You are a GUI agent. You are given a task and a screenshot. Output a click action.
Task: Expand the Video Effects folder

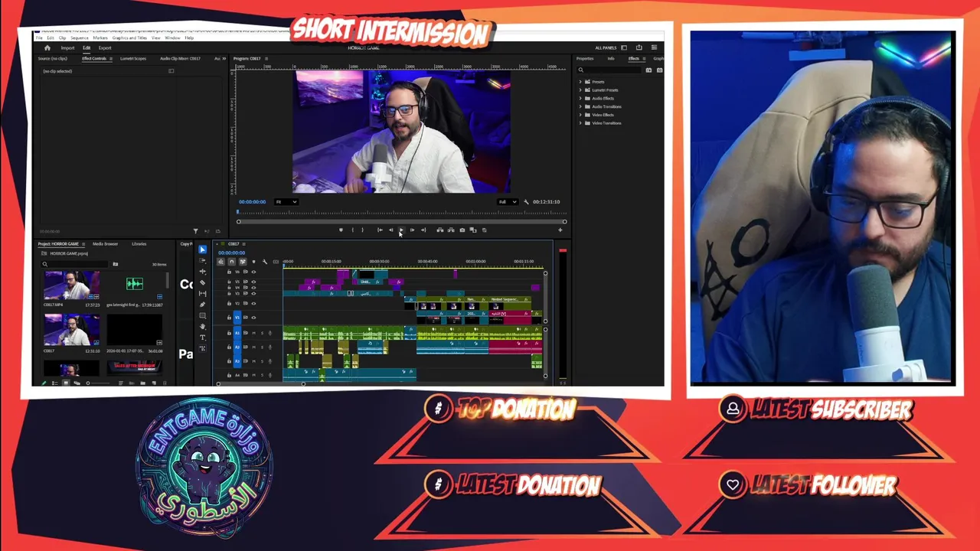pyautogui.click(x=580, y=115)
